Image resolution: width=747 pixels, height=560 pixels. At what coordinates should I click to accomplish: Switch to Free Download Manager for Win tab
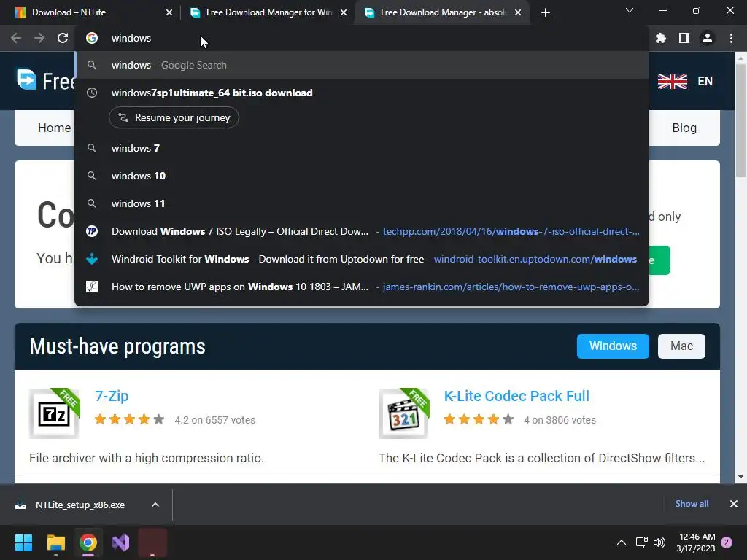(x=268, y=12)
